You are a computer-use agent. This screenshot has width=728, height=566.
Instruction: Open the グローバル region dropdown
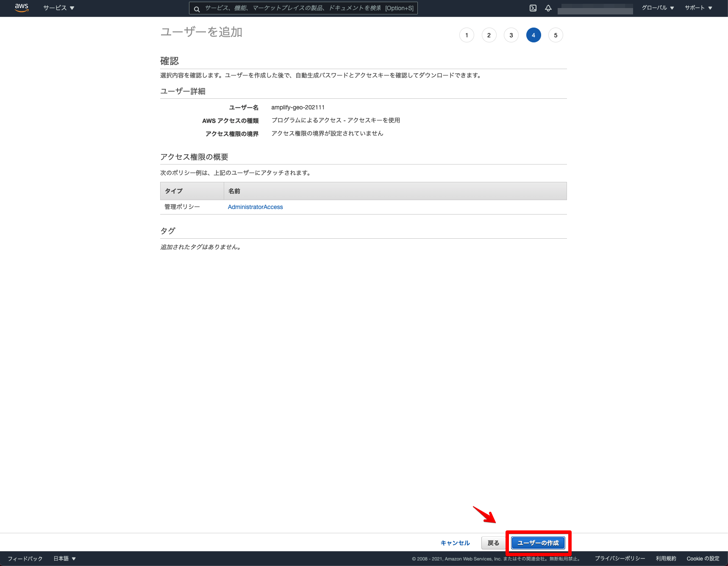point(658,8)
